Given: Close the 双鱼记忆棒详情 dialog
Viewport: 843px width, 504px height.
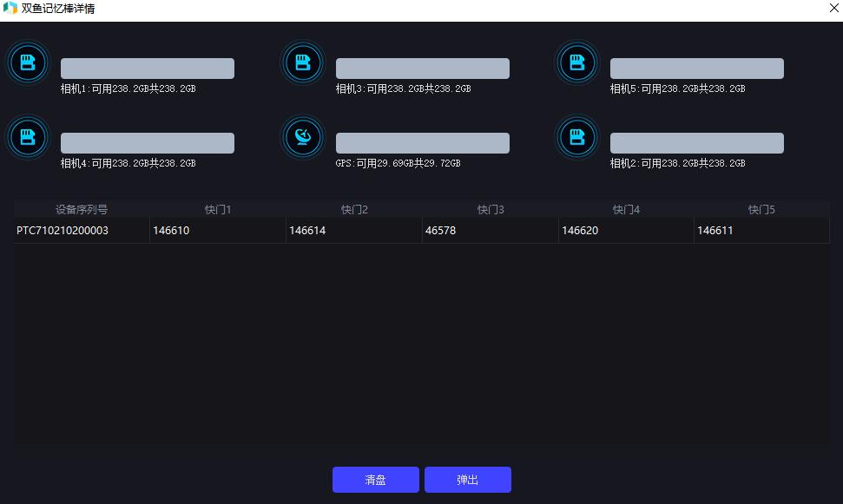Looking at the screenshot, I should click(x=833, y=8).
